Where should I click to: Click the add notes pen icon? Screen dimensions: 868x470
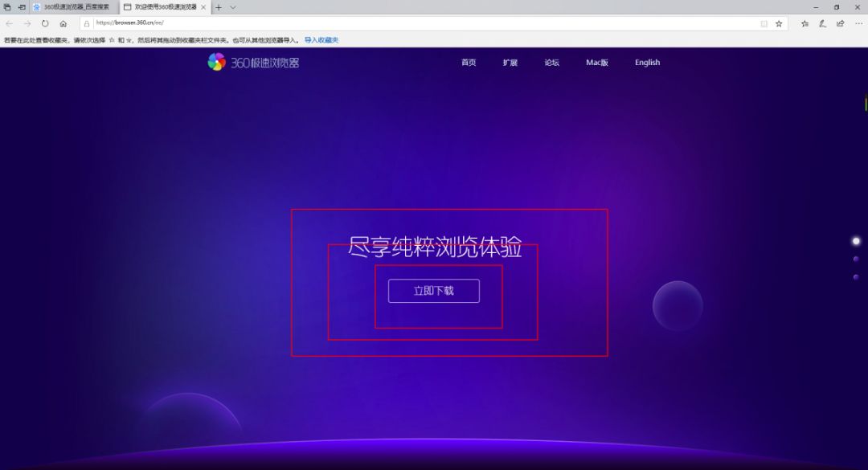pyautogui.click(x=823, y=24)
